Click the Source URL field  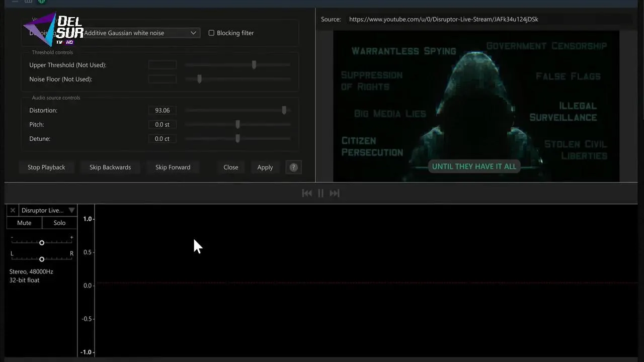tap(488, 19)
